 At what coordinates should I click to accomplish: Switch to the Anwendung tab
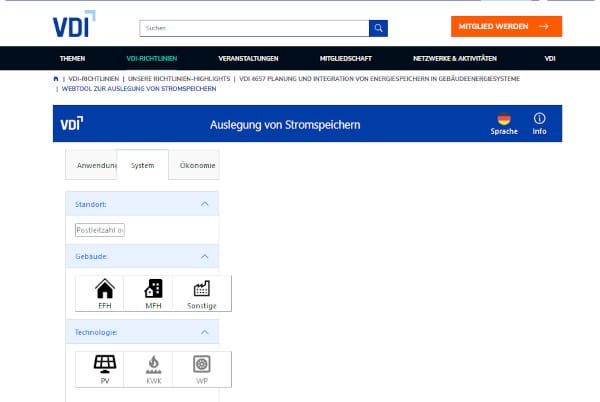point(91,164)
